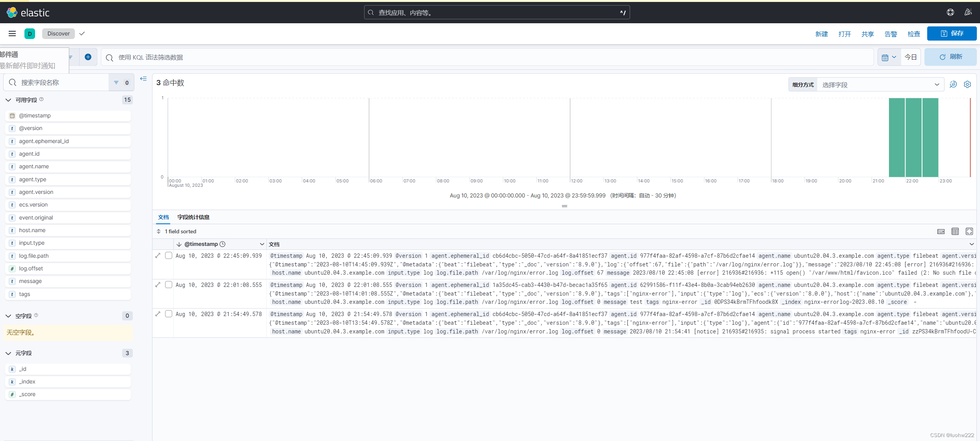Select checkbox for 22:01:08.555 document
The image size is (980, 441).
169,285
